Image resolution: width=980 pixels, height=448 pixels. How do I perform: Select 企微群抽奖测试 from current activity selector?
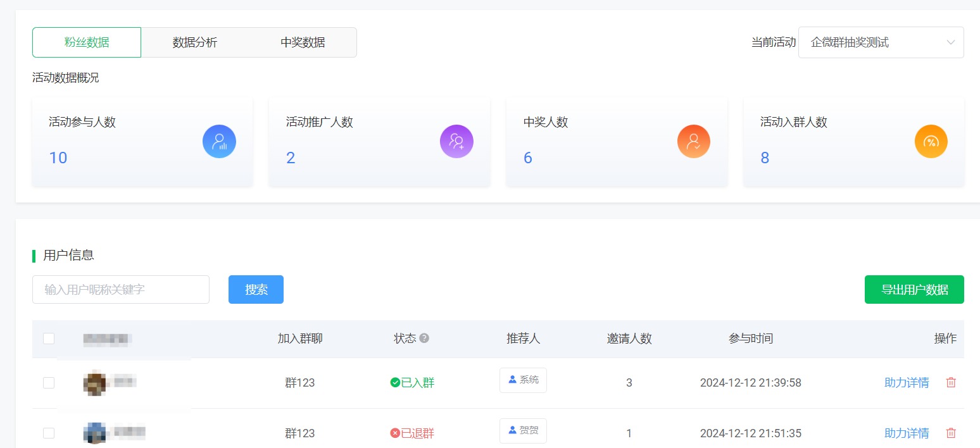850,42
